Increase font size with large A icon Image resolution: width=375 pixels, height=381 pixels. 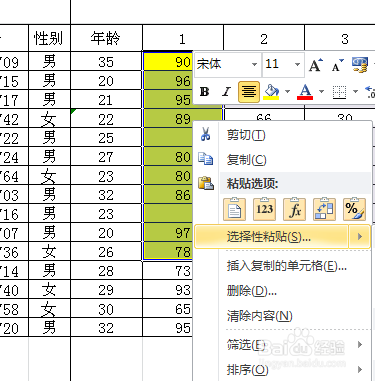[316, 65]
